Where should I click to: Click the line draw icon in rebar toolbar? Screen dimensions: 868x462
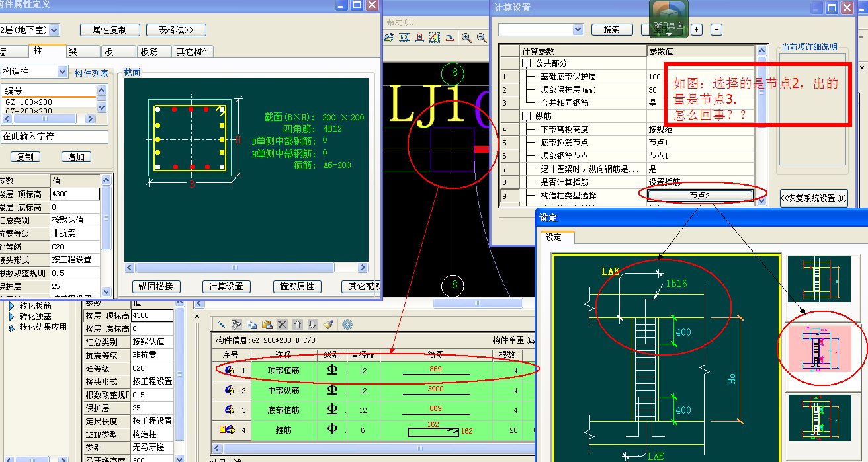tap(222, 325)
